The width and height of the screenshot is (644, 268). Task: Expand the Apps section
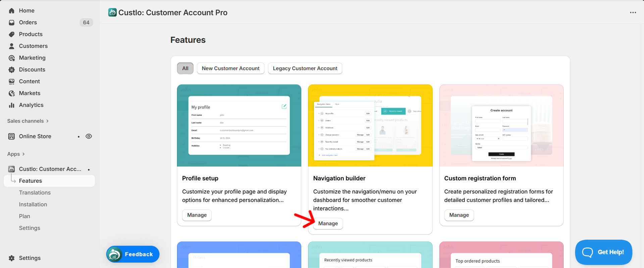tap(16, 154)
